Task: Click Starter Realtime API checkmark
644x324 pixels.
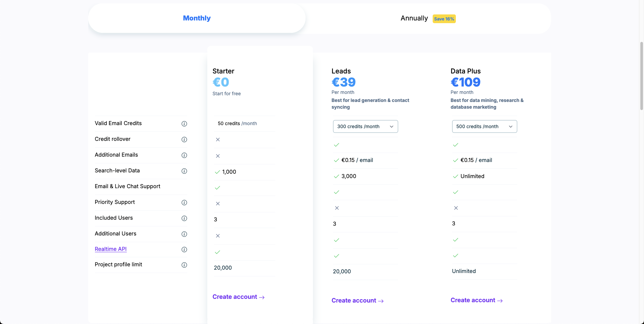Action: (217, 252)
